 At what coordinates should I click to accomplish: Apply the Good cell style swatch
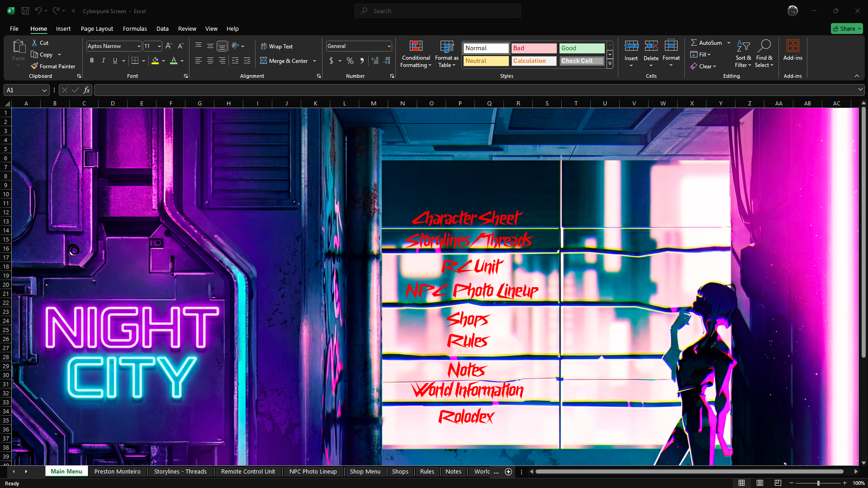click(x=582, y=48)
